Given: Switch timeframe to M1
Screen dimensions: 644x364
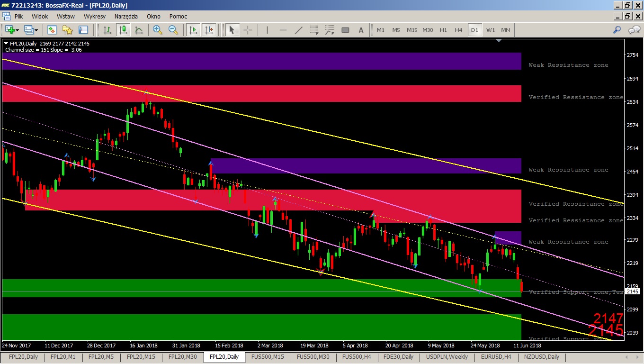Looking at the screenshot, I should (381, 30).
